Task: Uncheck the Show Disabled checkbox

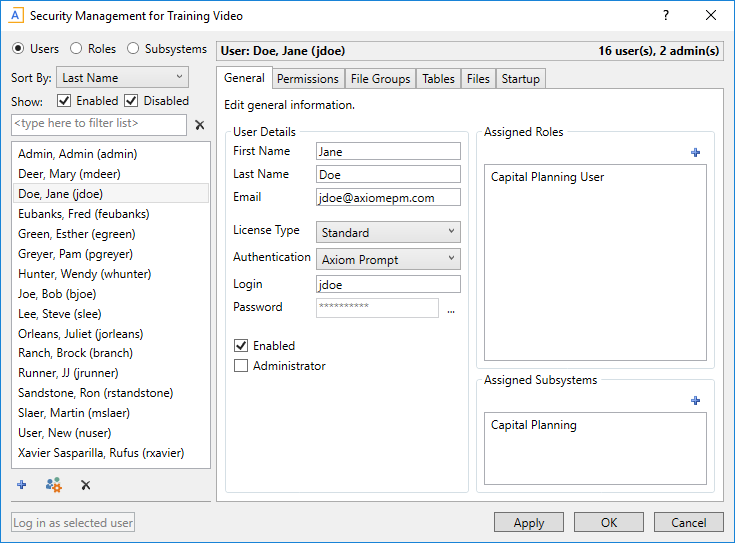Action: click(131, 101)
